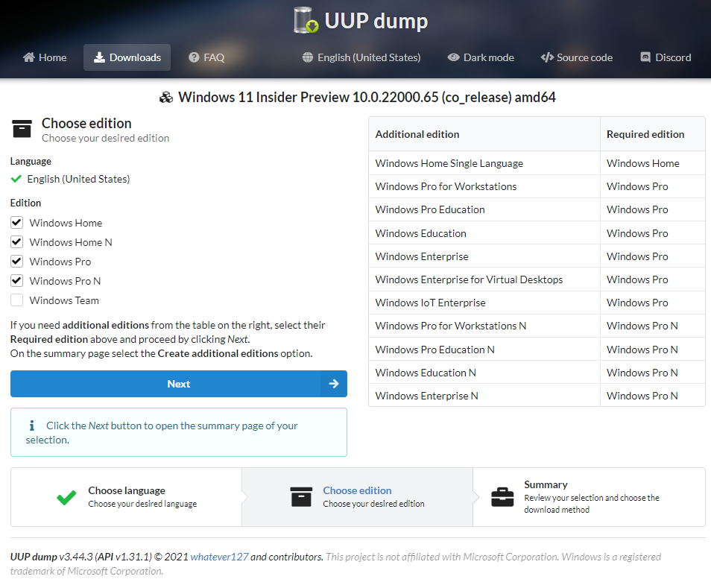
Task: Click the Next button
Action: point(179,384)
